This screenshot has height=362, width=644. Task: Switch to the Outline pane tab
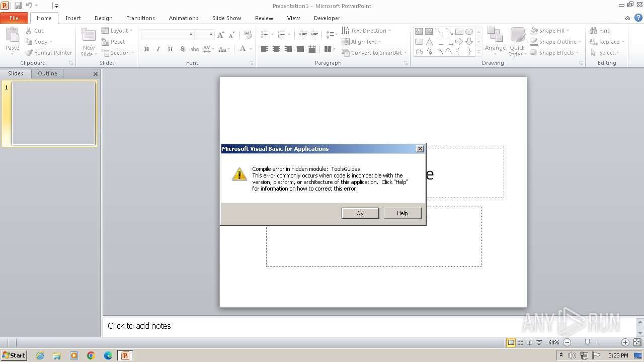(47, 73)
